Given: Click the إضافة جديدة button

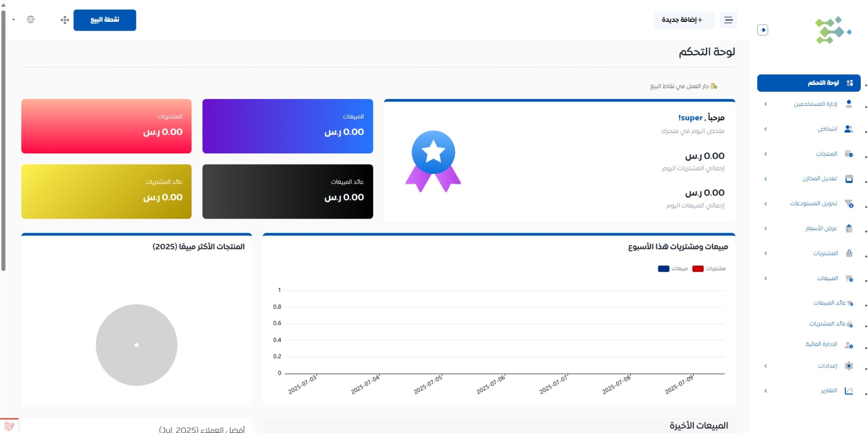Looking at the screenshot, I should tap(684, 20).
